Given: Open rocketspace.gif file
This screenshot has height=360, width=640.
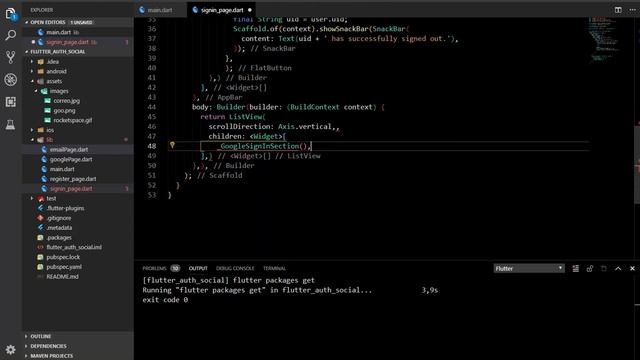Looking at the screenshot, I should click(x=78, y=120).
